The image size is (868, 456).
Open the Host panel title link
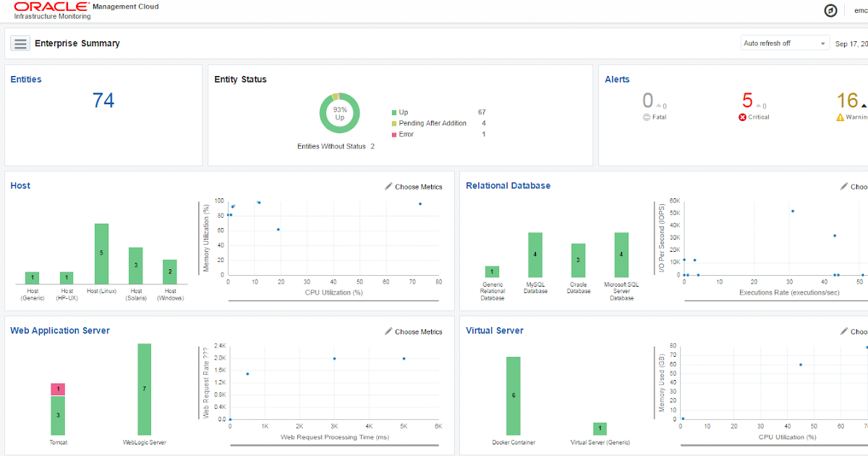tap(20, 185)
